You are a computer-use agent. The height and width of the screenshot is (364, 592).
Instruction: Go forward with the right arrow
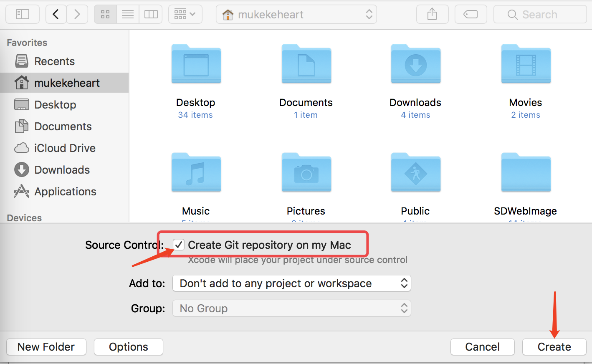(77, 15)
